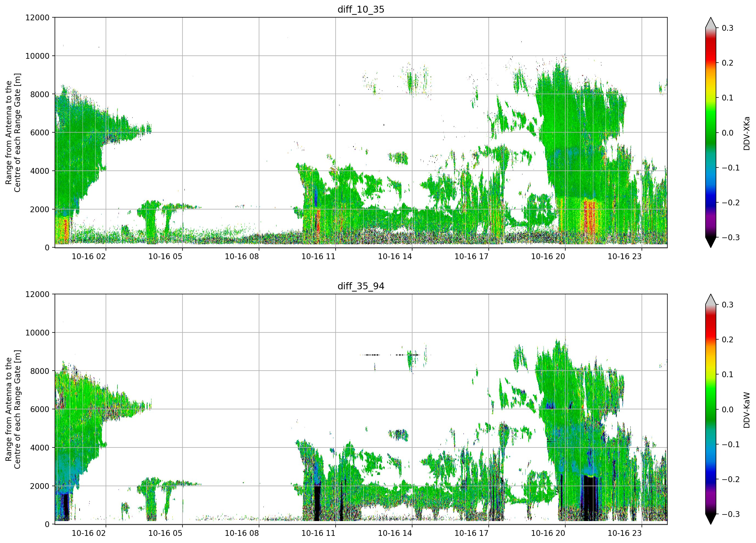The image size is (756, 543).
Task: Click the '10-16 05' x-tick under diff_35_94
Action: tap(165, 533)
